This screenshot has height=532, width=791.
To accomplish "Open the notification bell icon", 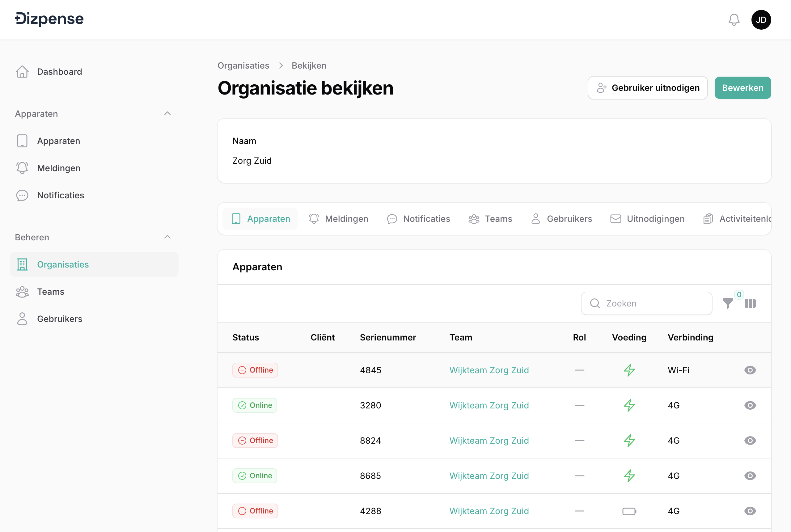I will tap(734, 20).
